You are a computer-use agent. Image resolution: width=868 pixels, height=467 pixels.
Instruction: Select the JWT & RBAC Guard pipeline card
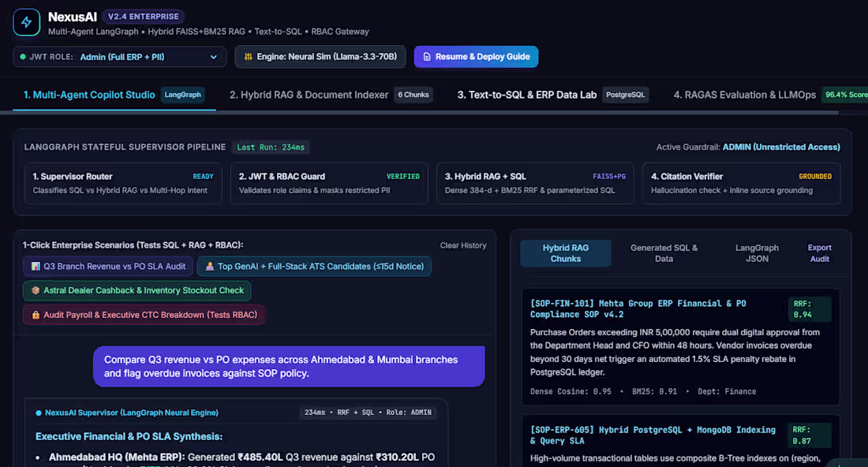329,183
